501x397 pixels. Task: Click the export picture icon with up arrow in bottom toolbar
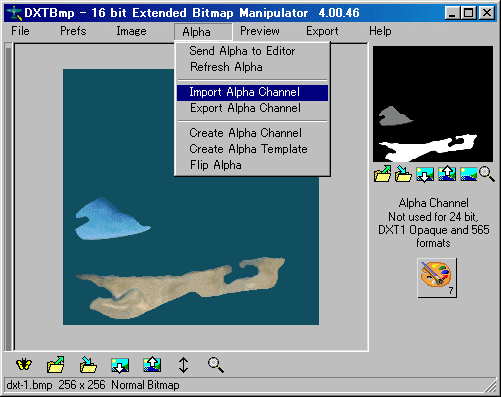tap(152, 364)
